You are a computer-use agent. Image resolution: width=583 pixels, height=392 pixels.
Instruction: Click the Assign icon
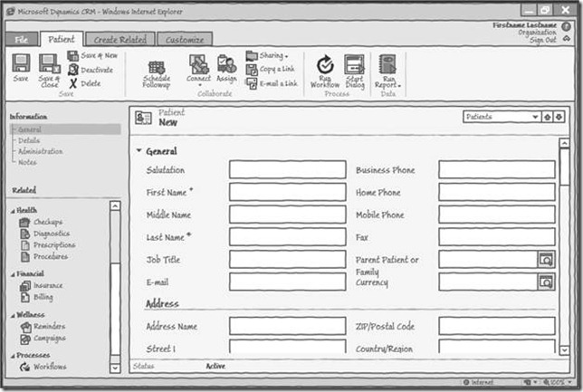(226, 64)
